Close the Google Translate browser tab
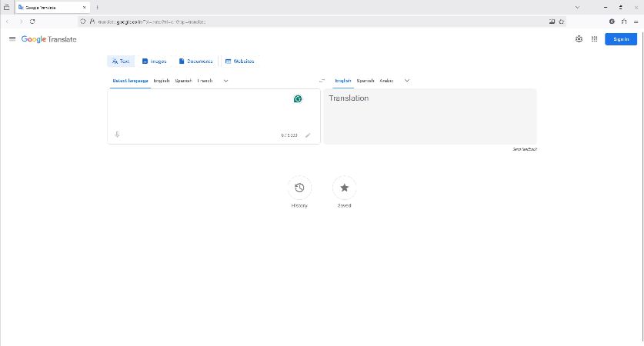Screen dimensions: 644x346 click(84, 8)
